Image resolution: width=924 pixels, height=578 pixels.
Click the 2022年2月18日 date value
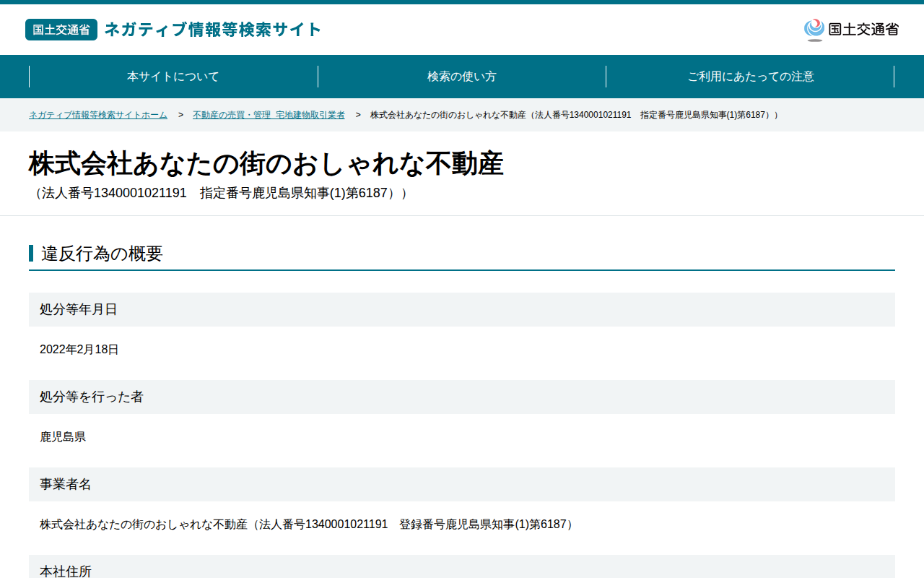coord(79,350)
